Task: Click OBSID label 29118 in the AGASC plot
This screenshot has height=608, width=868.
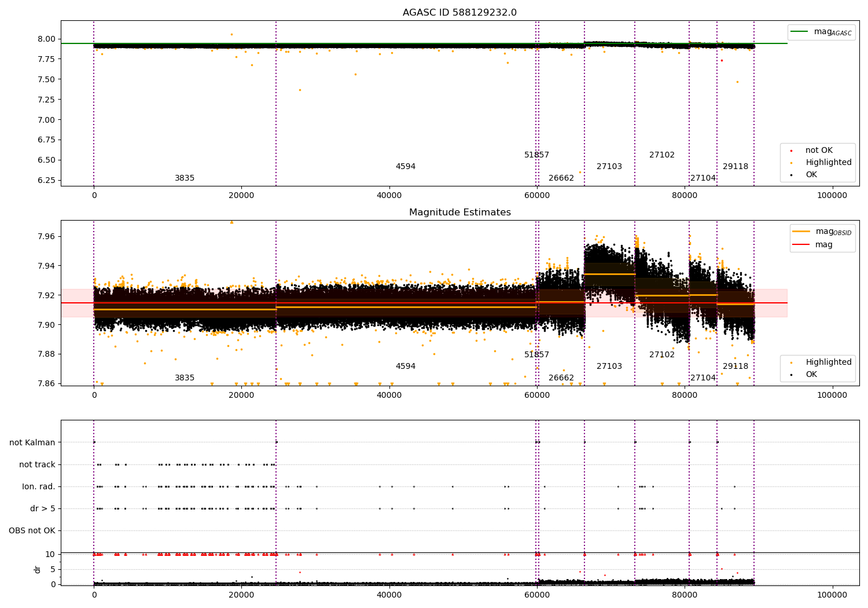Action: pos(735,167)
